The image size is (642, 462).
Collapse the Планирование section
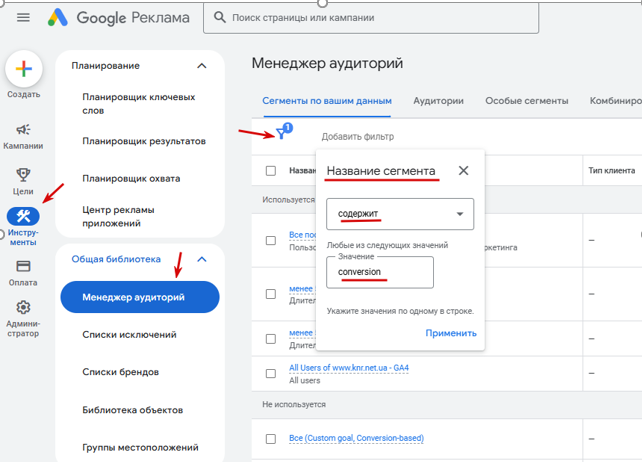point(201,66)
